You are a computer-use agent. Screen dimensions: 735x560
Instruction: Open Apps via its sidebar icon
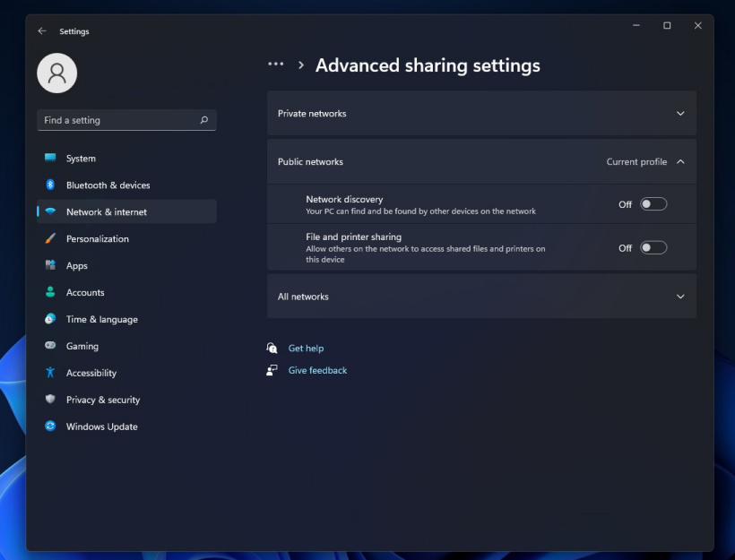(x=50, y=266)
